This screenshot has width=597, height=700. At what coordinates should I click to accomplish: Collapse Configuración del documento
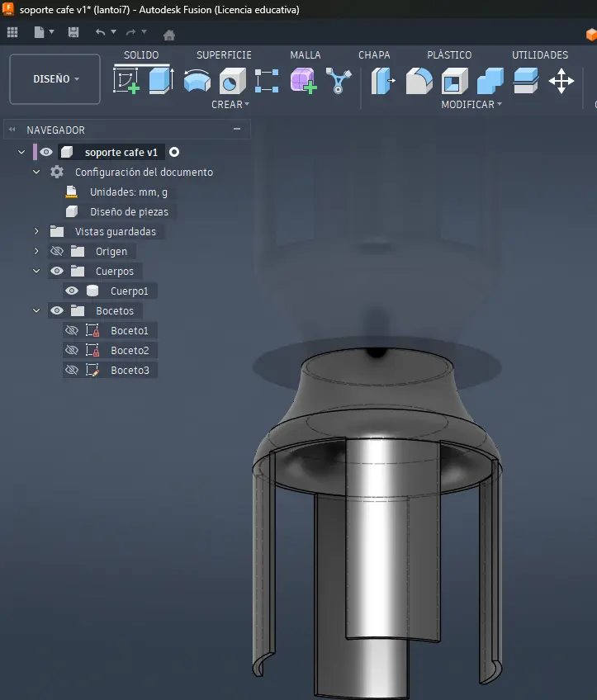36,172
